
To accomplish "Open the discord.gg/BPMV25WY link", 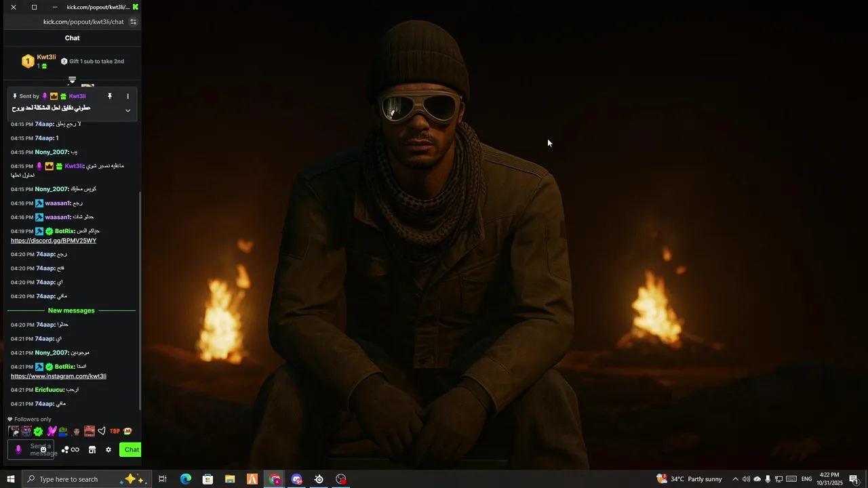I will [x=54, y=241].
